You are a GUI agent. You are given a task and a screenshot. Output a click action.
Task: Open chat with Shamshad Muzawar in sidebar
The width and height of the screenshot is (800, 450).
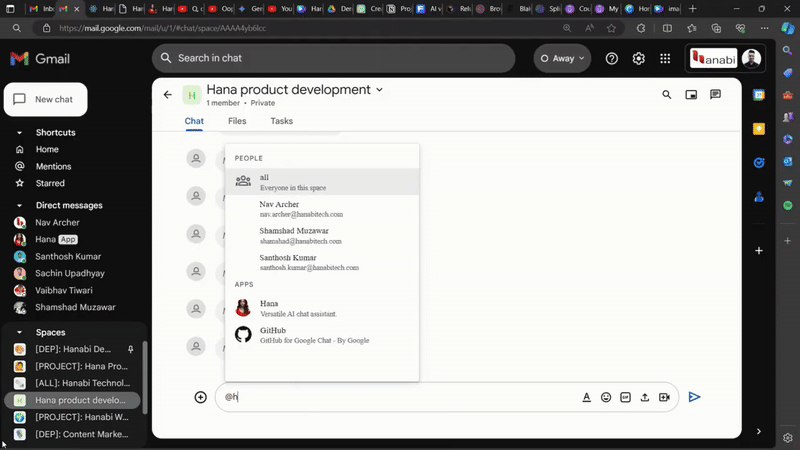click(75, 307)
